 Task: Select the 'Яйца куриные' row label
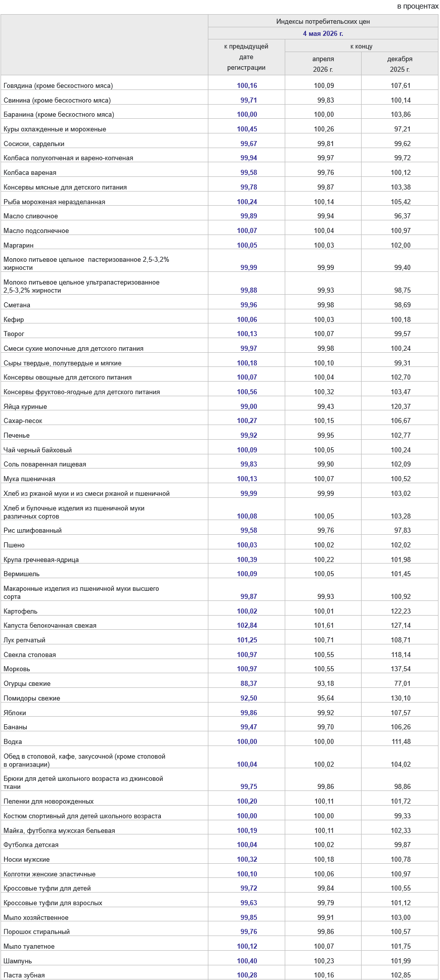click(25, 406)
